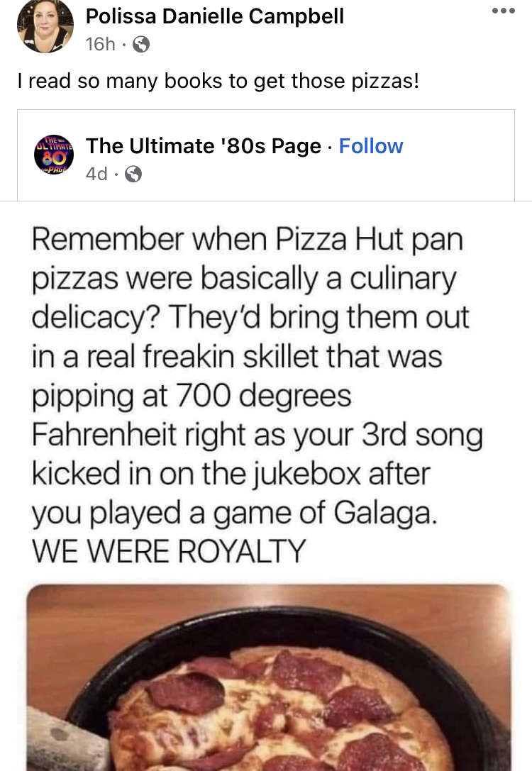Open the pepperoni pan pizza photo

pyautogui.click(x=268, y=677)
